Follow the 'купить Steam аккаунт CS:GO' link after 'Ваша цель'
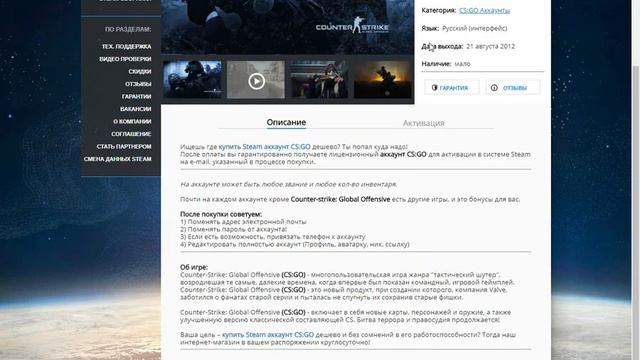This screenshot has width=640, height=360. tap(268, 335)
